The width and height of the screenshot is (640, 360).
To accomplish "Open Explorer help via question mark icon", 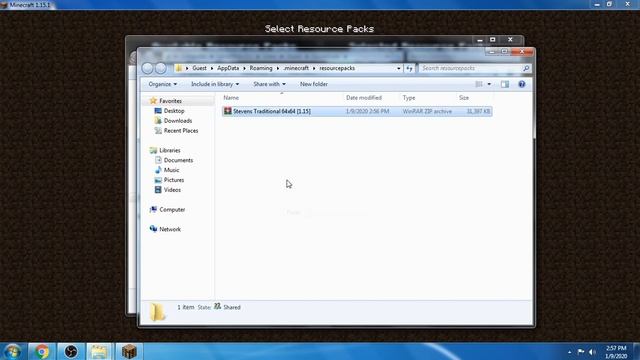I will tap(522, 84).
